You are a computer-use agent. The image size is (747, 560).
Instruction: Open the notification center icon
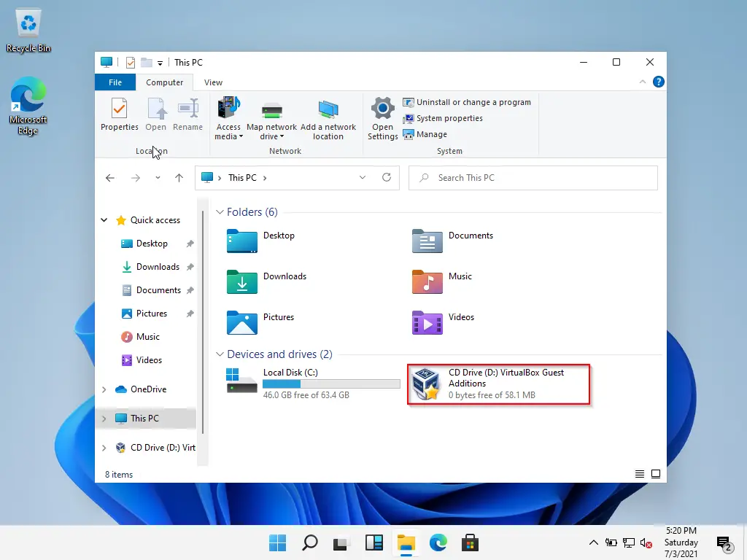pyautogui.click(x=724, y=542)
